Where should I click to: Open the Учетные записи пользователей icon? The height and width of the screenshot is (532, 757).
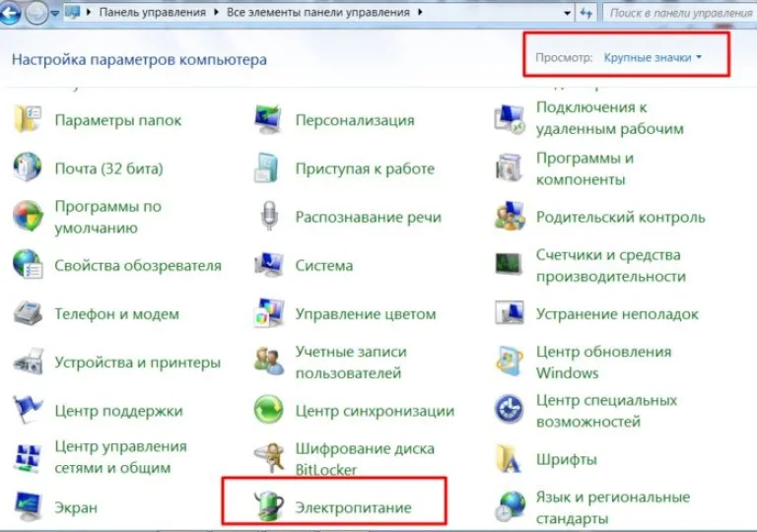(269, 362)
